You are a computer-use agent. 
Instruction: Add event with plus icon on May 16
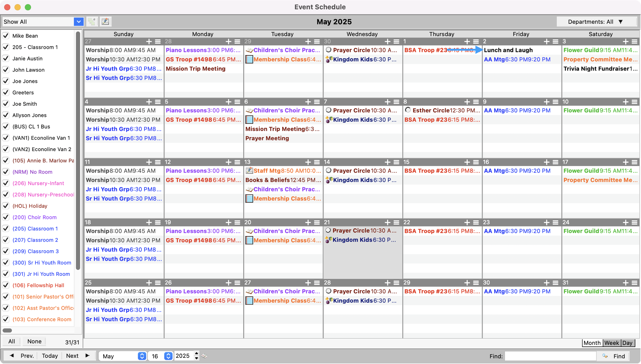tap(546, 162)
